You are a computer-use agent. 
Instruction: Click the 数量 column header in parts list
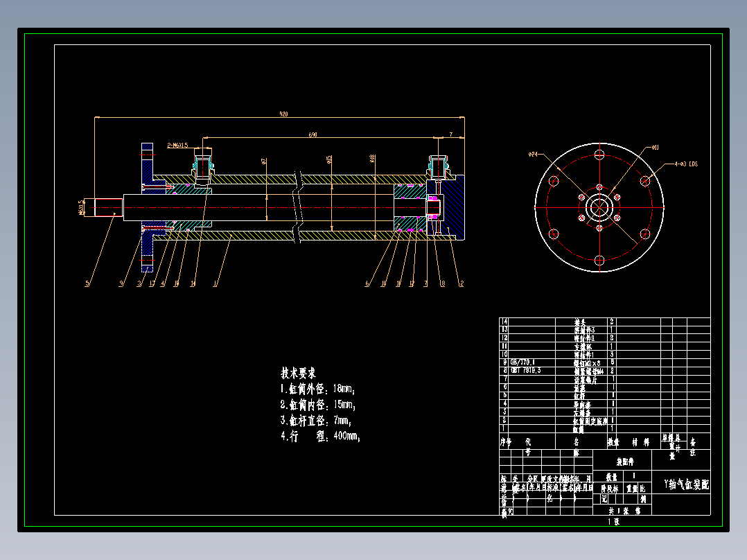coord(613,442)
